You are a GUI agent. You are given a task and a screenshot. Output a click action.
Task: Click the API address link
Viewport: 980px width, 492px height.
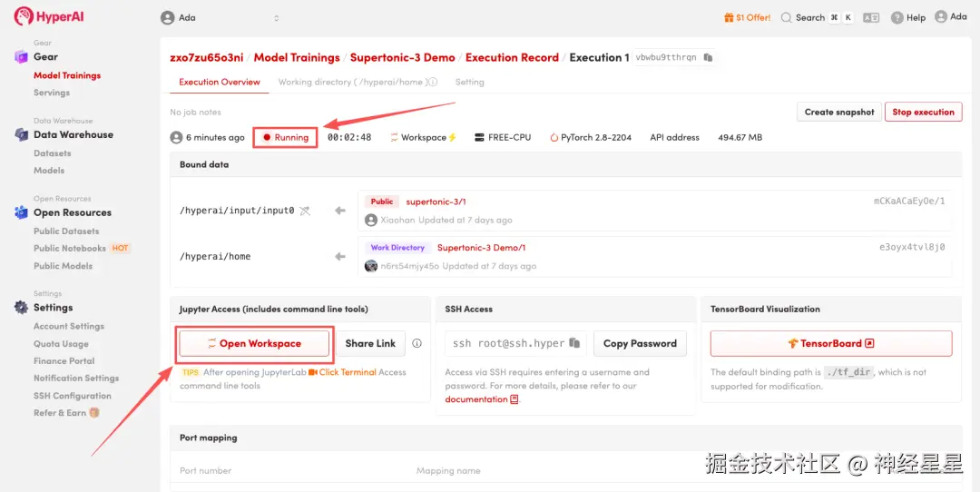pyautogui.click(x=674, y=138)
